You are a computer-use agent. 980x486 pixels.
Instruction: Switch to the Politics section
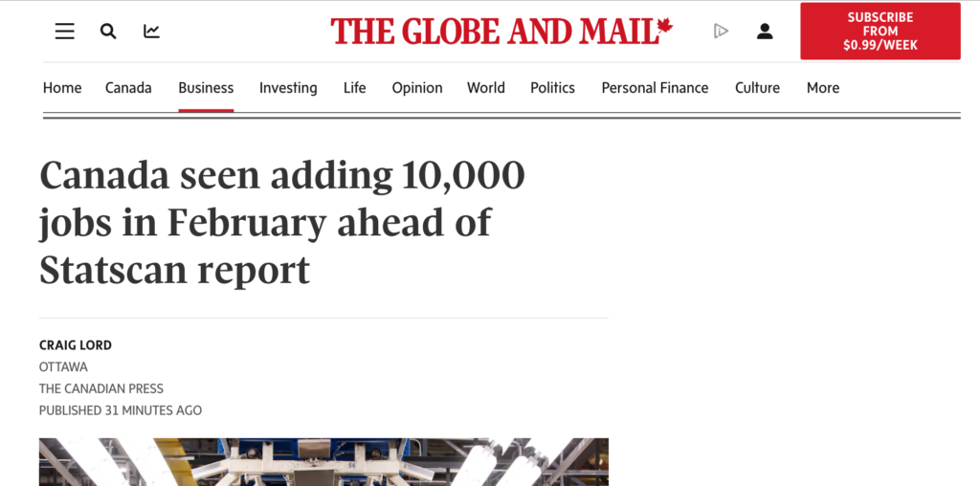pyautogui.click(x=553, y=88)
